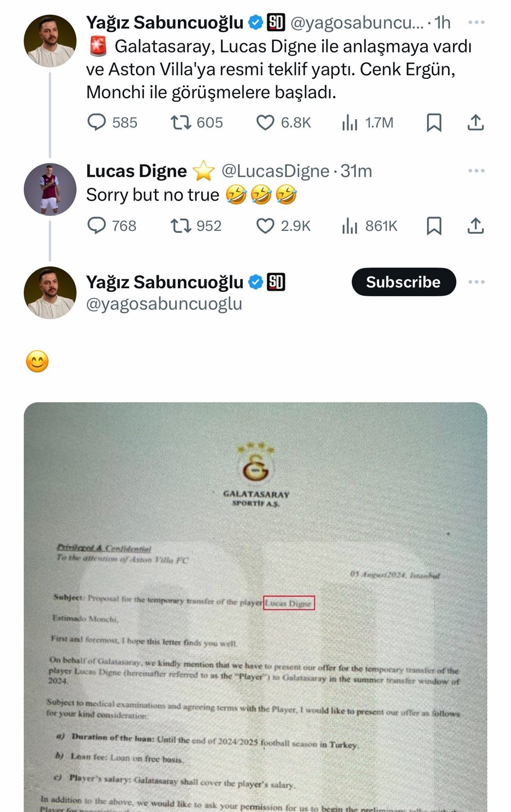This screenshot has width=511, height=812.
Task: Like Lucas Digne's tweet with 2.9K likes
Action: (265, 226)
